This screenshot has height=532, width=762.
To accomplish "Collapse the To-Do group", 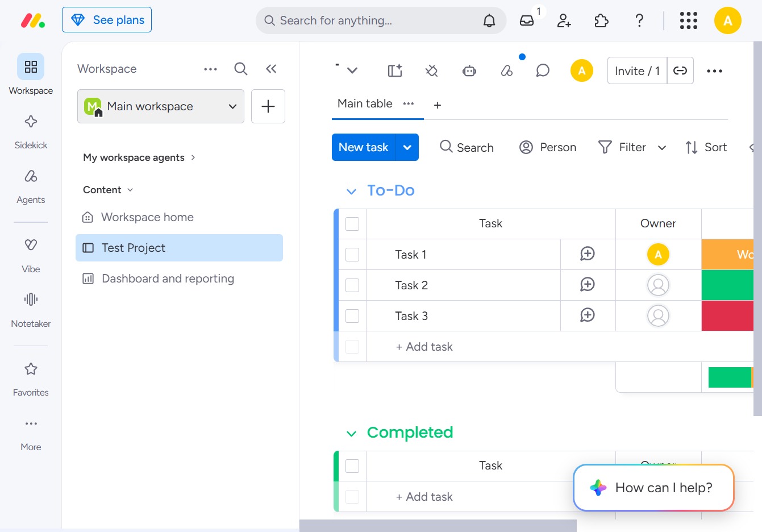I will tap(351, 192).
